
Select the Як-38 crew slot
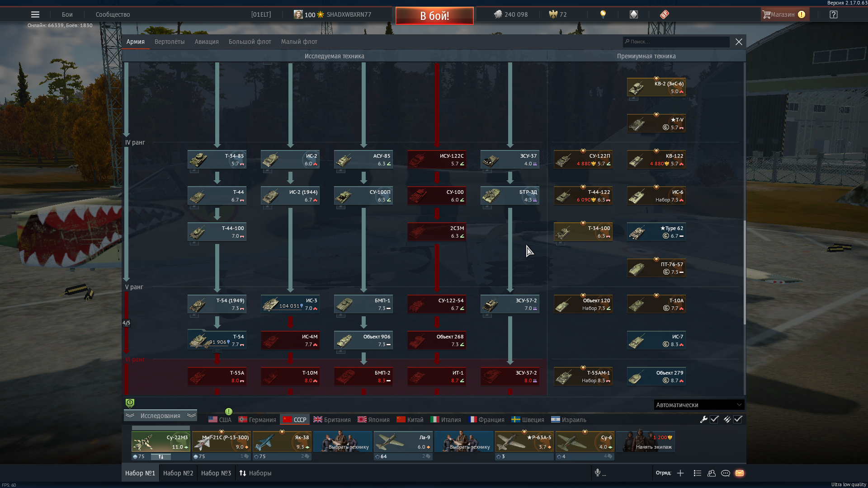pyautogui.click(x=282, y=441)
